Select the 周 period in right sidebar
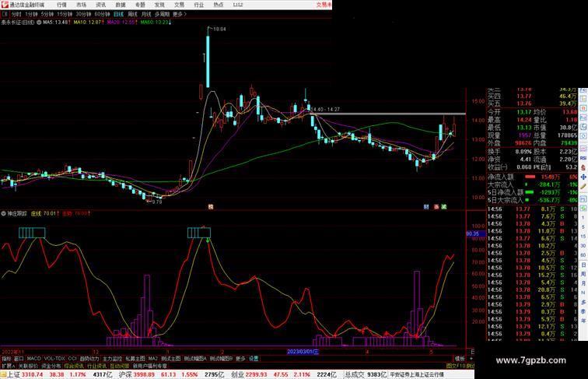This screenshot has width=588, height=379. [583, 274]
